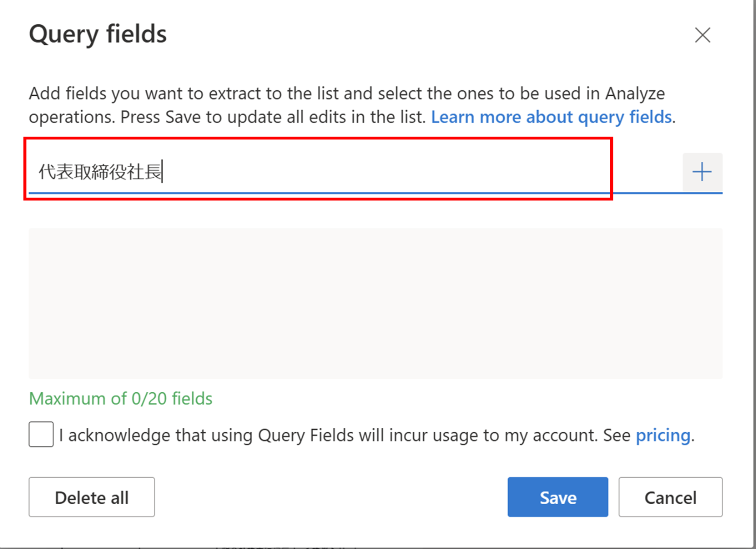This screenshot has width=756, height=549.
Task: Click the Maximum of 0/20 fields text
Action: click(120, 399)
